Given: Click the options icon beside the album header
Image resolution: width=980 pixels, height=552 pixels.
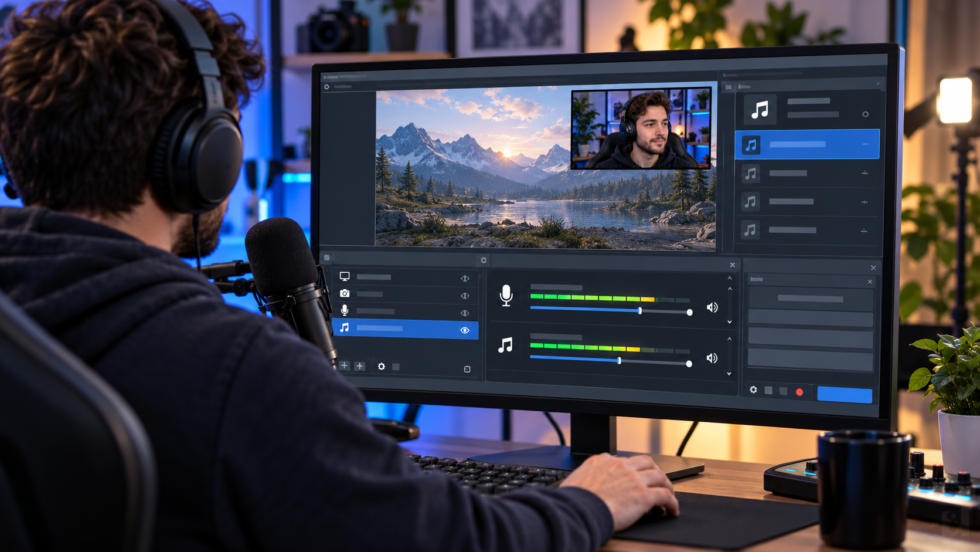Looking at the screenshot, I should pyautogui.click(x=865, y=114).
